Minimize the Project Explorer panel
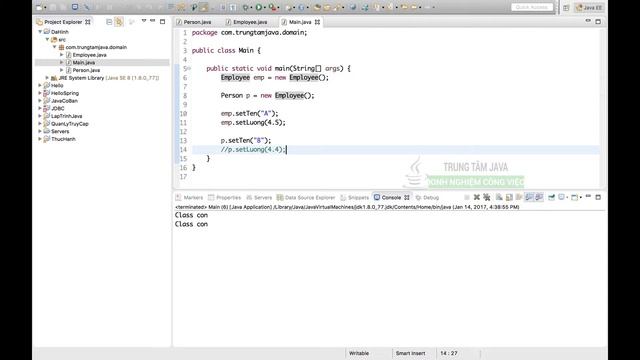 click(153, 21)
